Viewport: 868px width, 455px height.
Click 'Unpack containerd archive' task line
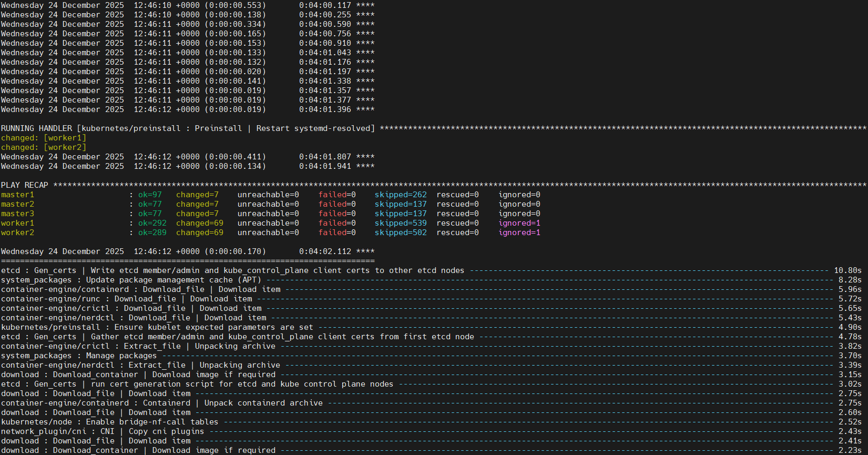[x=431, y=403]
